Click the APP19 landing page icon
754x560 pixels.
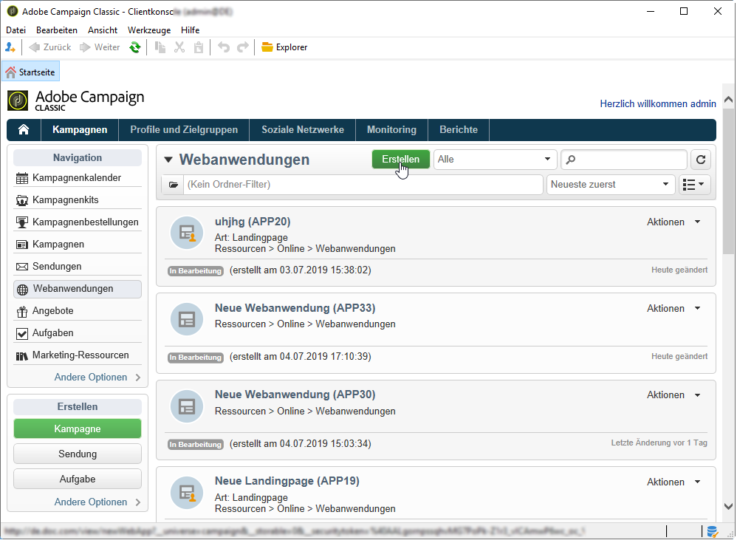[187, 493]
